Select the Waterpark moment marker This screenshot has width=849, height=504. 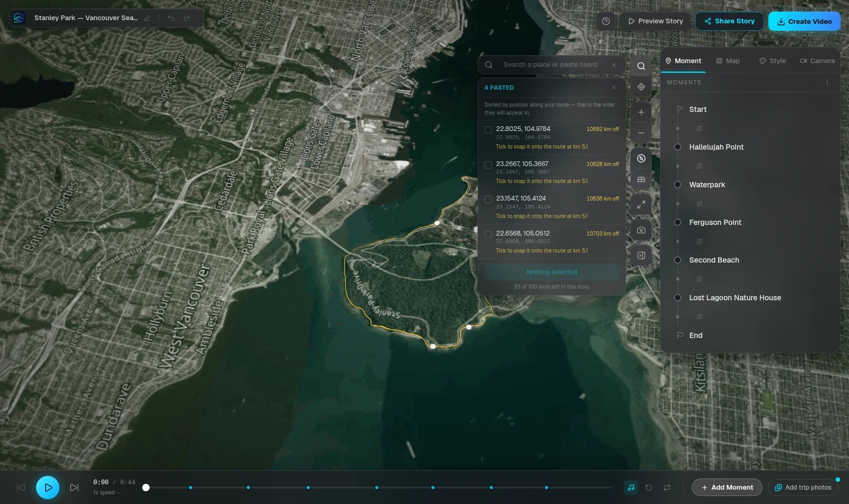click(x=678, y=185)
